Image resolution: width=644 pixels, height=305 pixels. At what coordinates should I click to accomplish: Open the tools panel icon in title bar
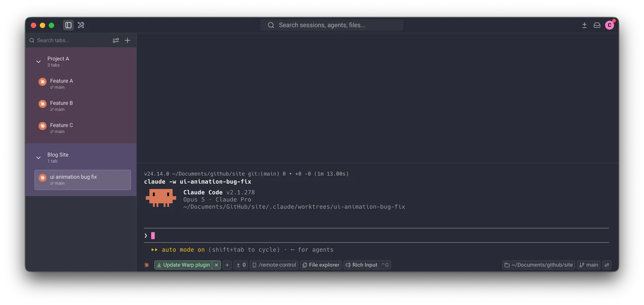pos(81,25)
